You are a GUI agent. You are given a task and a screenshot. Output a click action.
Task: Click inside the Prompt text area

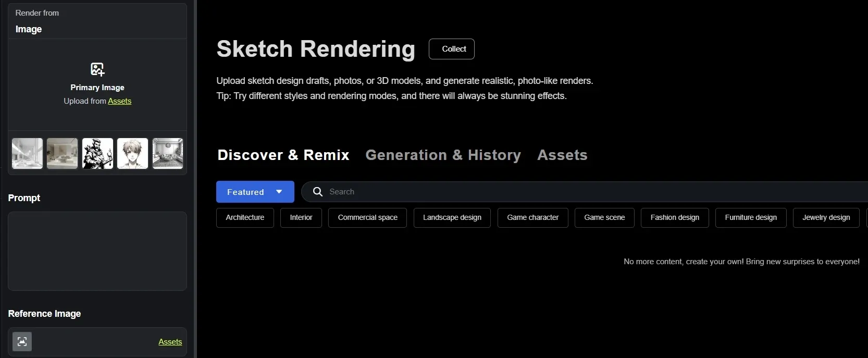[x=97, y=251]
